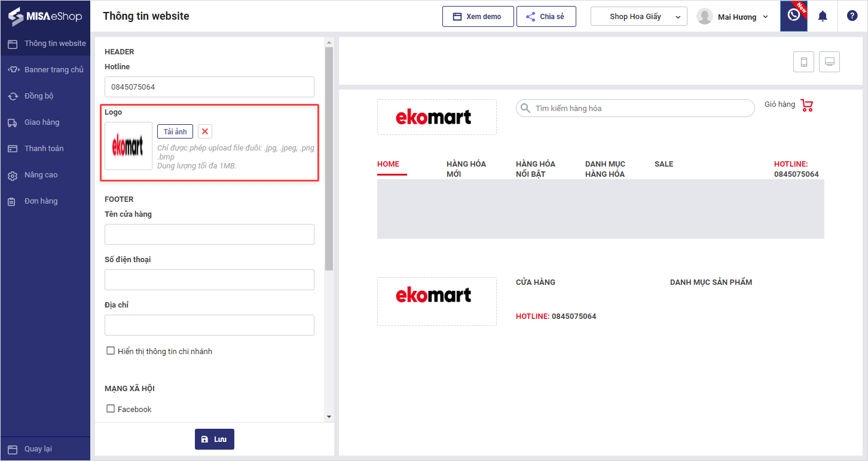This screenshot has width=868, height=461.
Task: Open phone support icon marked New
Action: click(x=794, y=16)
